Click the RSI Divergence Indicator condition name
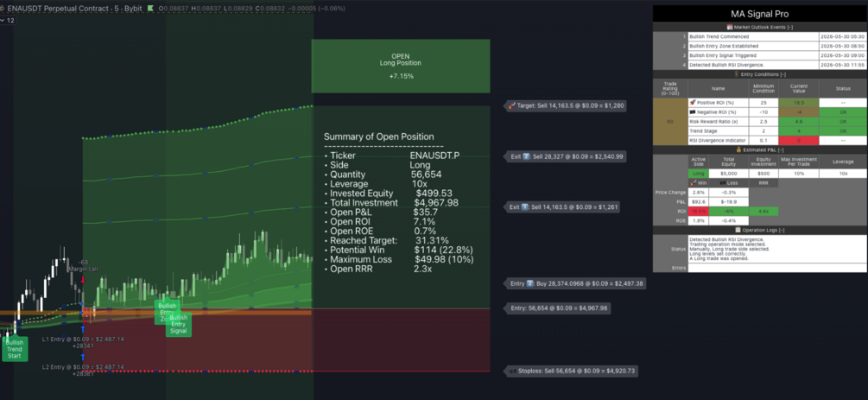868x400 pixels. pyautogui.click(x=718, y=141)
